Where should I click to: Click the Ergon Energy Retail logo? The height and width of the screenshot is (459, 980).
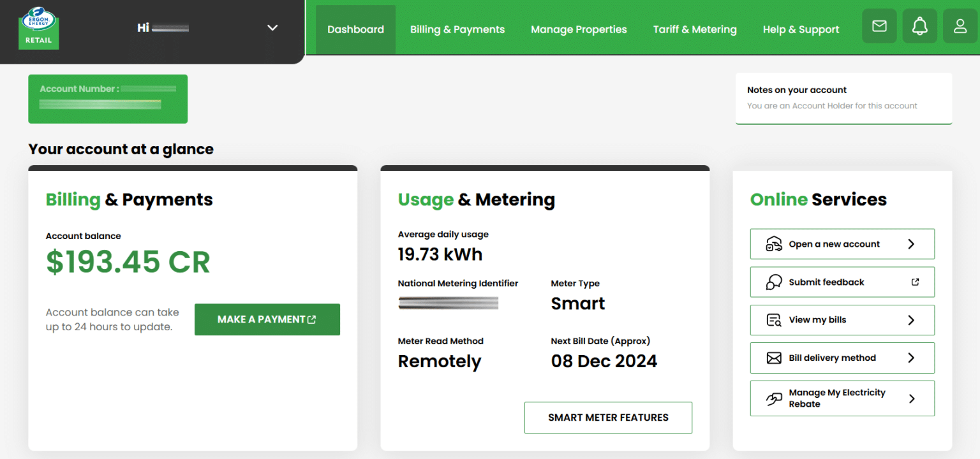point(38,27)
